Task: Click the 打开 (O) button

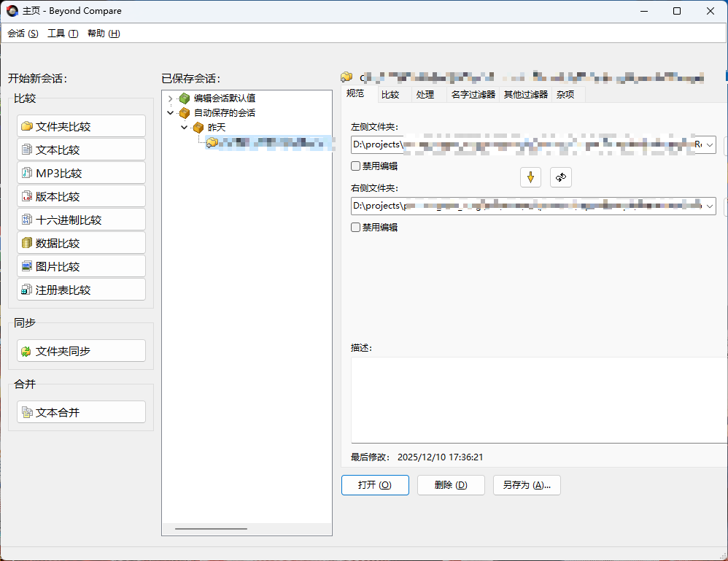Action: pyautogui.click(x=375, y=485)
